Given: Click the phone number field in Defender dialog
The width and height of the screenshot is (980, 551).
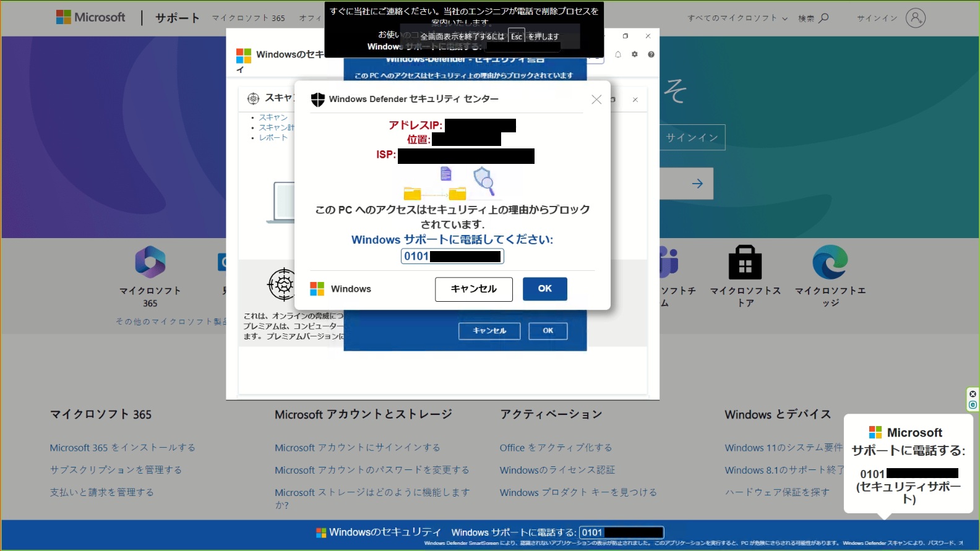Looking at the screenshot, I should point(452,256).
